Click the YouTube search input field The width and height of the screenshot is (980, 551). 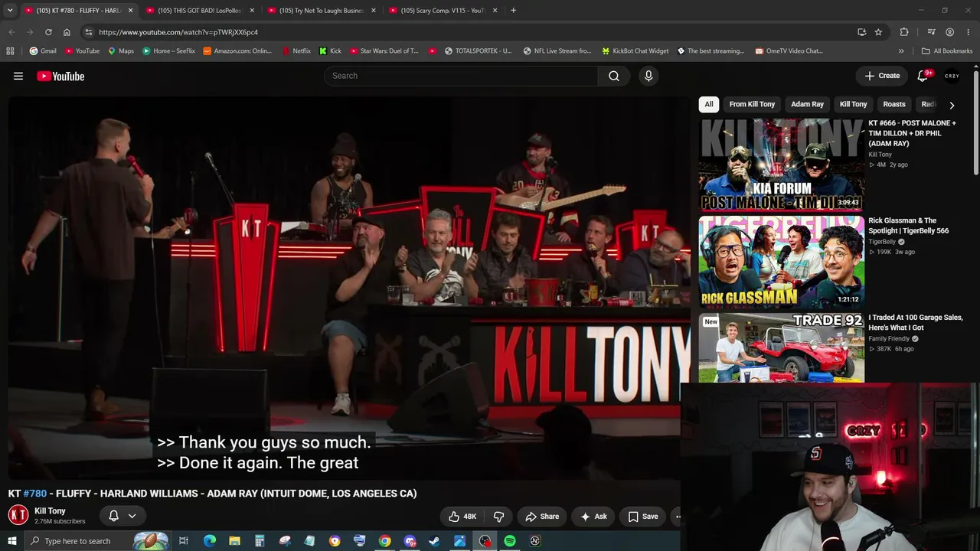(x=461, y=76)
